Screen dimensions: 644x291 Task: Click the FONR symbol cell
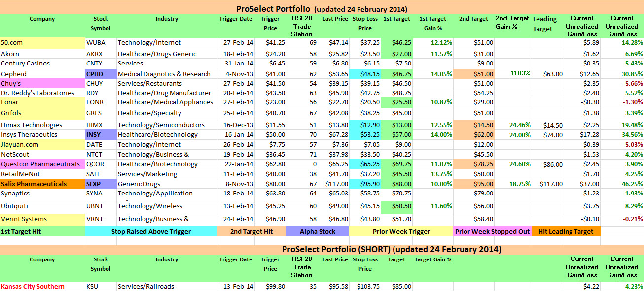[101, 102]
